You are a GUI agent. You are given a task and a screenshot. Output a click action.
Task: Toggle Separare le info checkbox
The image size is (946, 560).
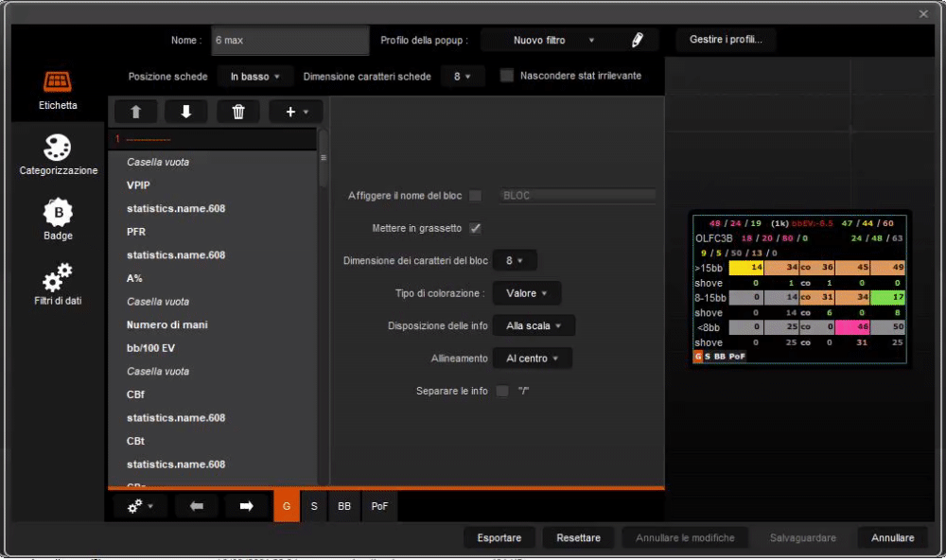(x=502, y=391)
